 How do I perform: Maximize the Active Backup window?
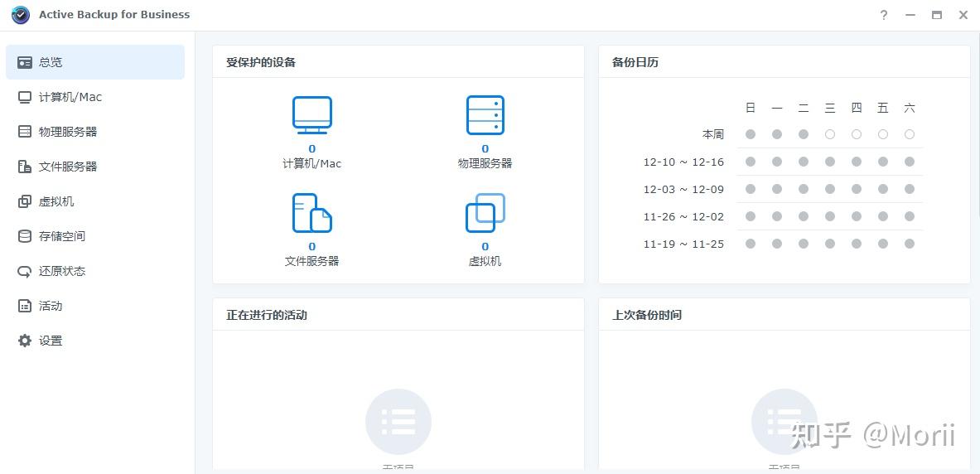[x=936, y=15]
